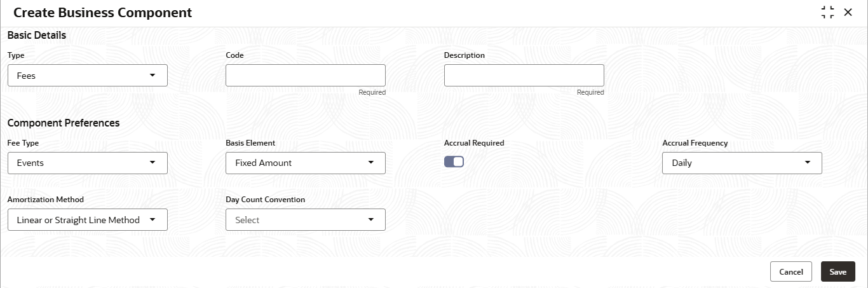This screenshot has width=868, height=288.
Task: Click the Cancel button
Action: point(791,271)
